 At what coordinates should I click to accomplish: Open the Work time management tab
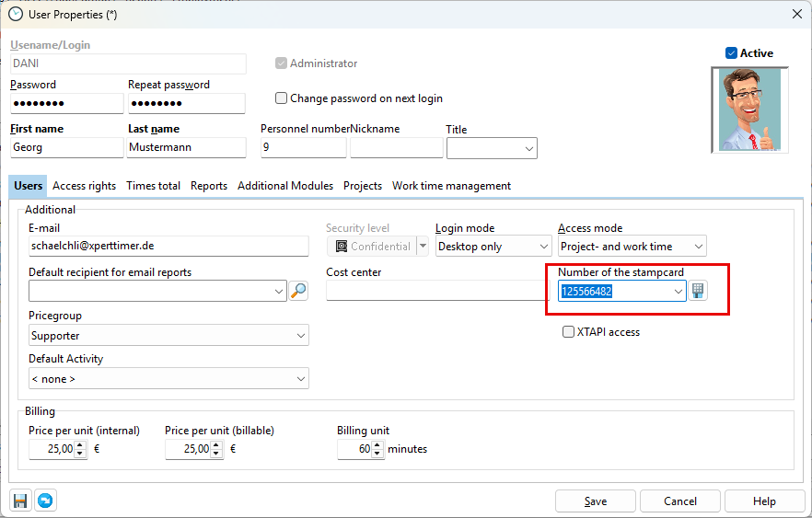(x=451, y=186)
